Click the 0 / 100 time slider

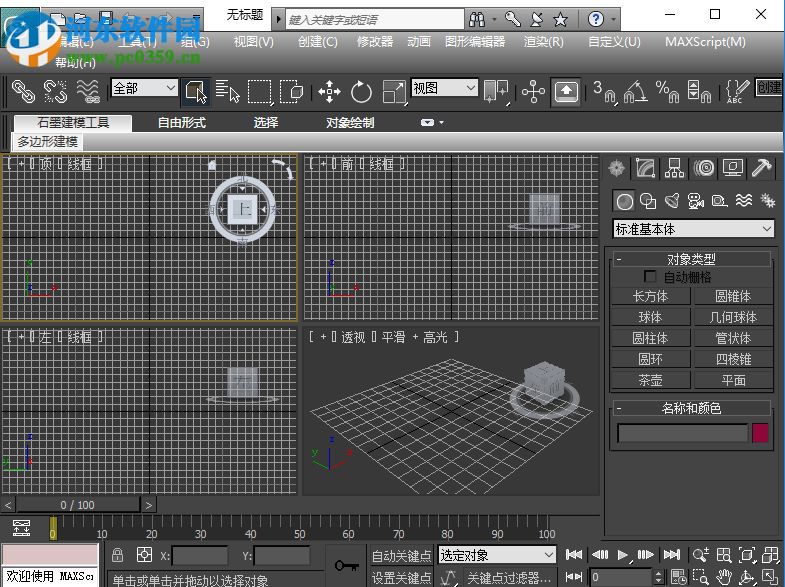click(x=78, y=505)
